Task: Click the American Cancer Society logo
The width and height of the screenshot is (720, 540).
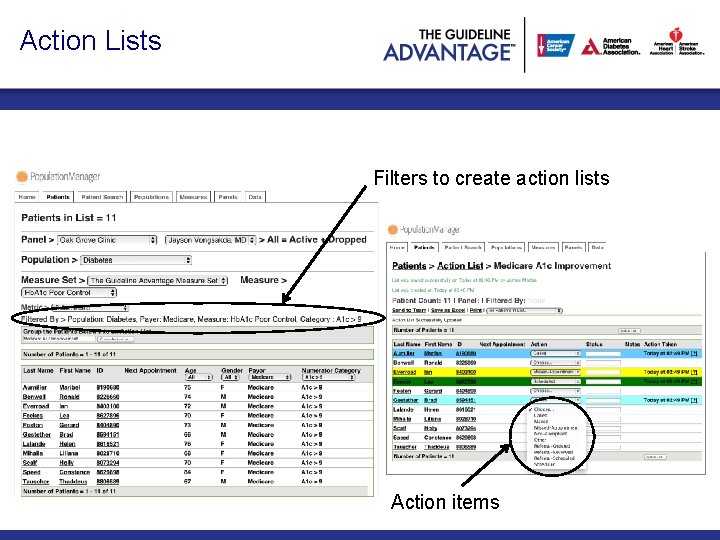Action: (556, 45)
